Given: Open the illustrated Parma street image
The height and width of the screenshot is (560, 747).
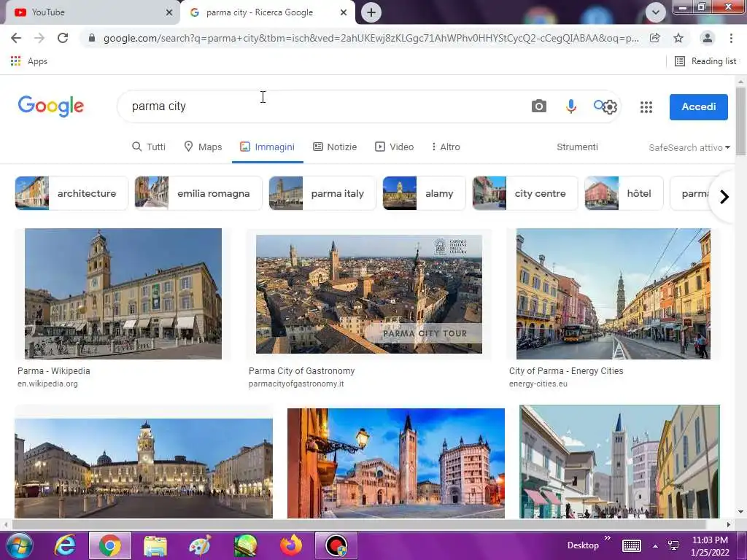Looking at the screenshot, I should (619, 462).
